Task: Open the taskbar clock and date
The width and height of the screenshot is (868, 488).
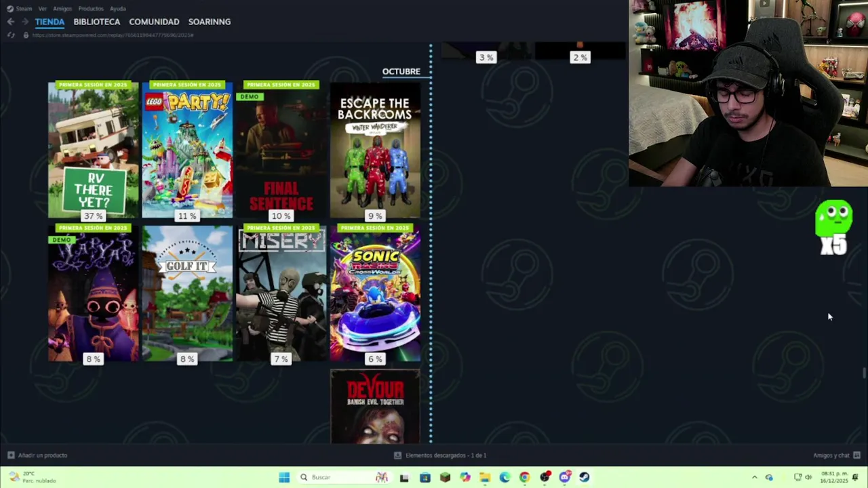Action: point(833,477)
